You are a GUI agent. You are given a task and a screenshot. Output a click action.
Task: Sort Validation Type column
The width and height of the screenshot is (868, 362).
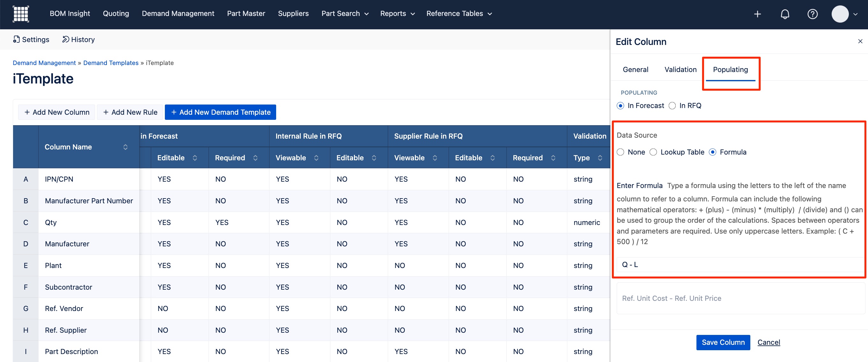pos(600,158)
